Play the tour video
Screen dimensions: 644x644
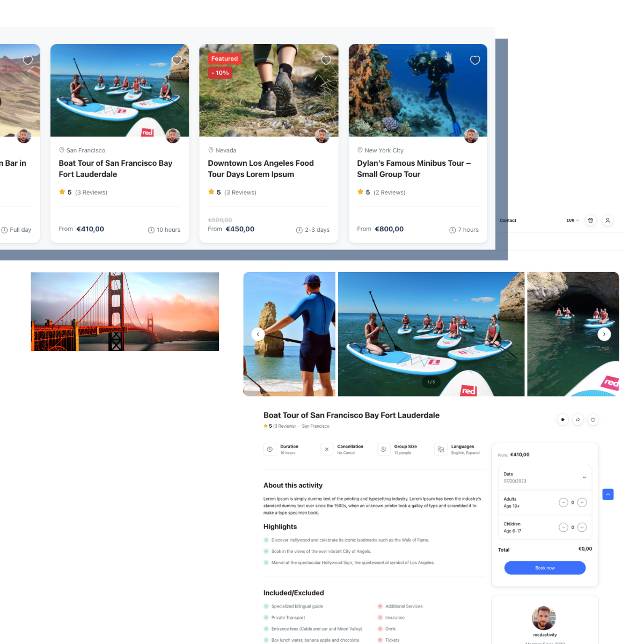pos(562,420)
